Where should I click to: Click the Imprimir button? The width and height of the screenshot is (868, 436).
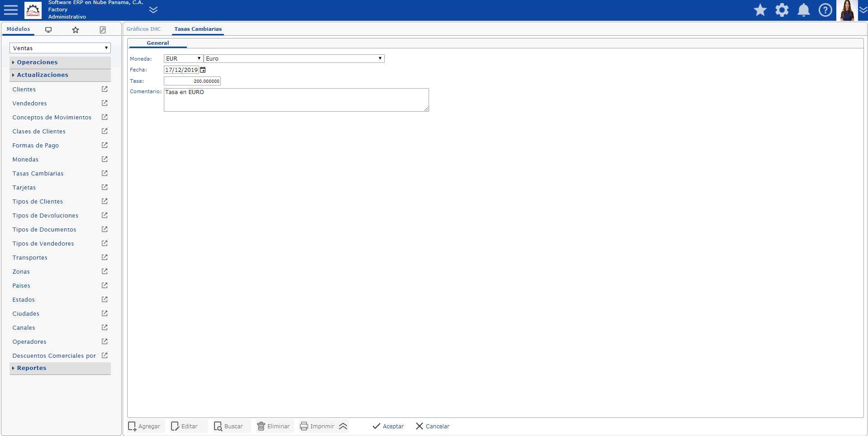[x=317, y=427]
